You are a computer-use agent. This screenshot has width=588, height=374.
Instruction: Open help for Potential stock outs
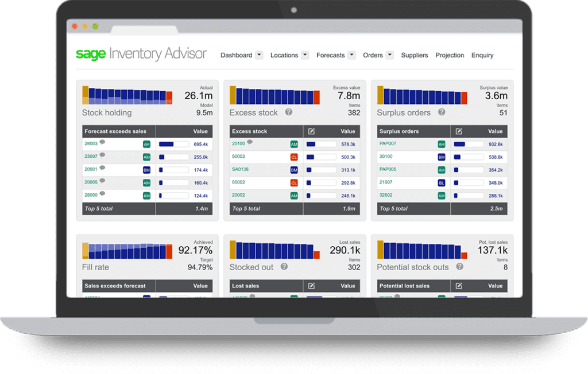point(459,267)
